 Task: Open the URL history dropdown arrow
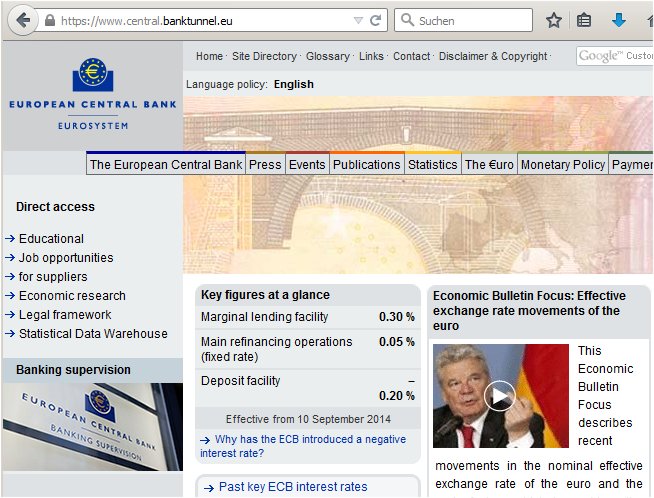[x=358, y=20]
